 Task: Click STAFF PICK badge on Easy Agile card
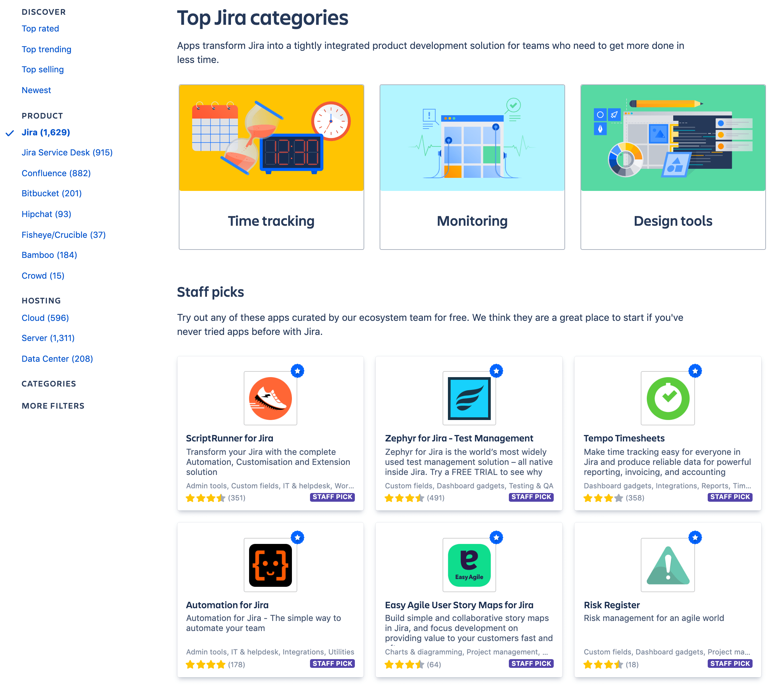coord(531,663)
